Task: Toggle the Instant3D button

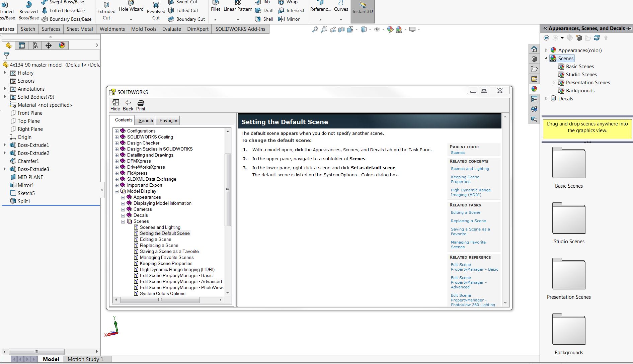Action: [x=362, y=8]
